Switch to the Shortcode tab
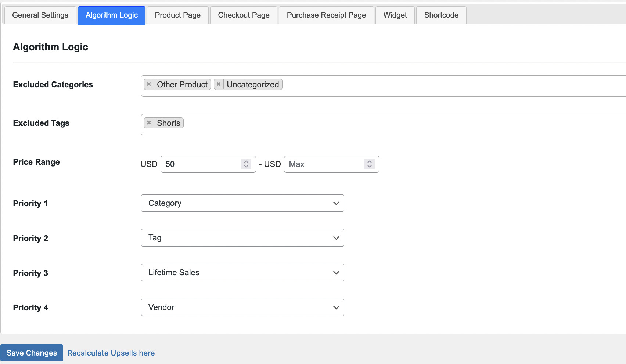 441,15
